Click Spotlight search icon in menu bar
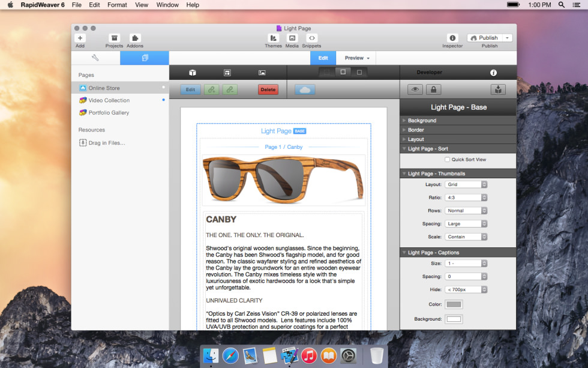 tap(562, 5)
